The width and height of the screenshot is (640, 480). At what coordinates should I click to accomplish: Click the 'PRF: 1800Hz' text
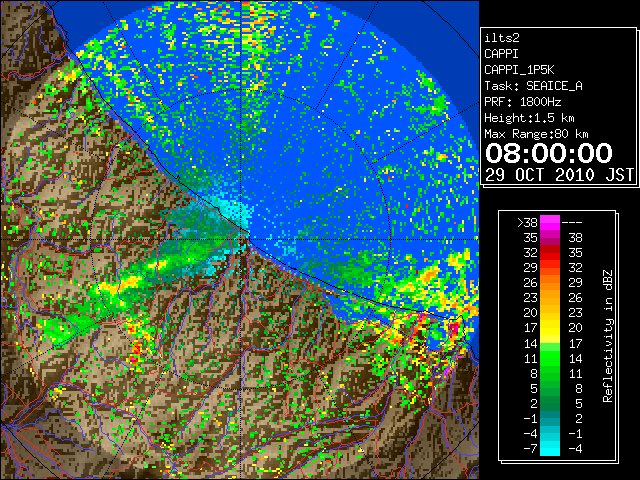[522, 102]
